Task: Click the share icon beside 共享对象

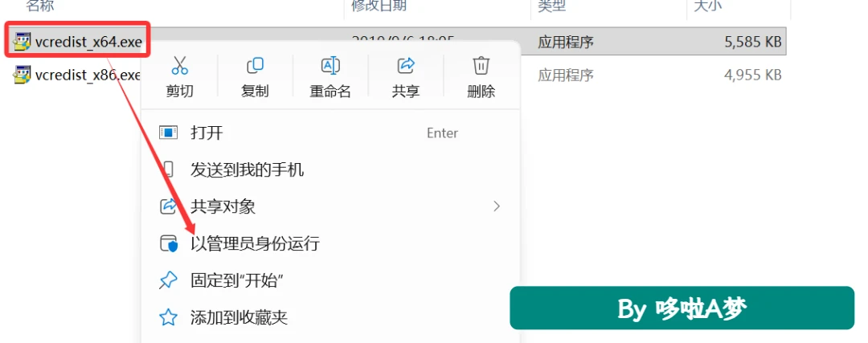Action: point(168,207)
